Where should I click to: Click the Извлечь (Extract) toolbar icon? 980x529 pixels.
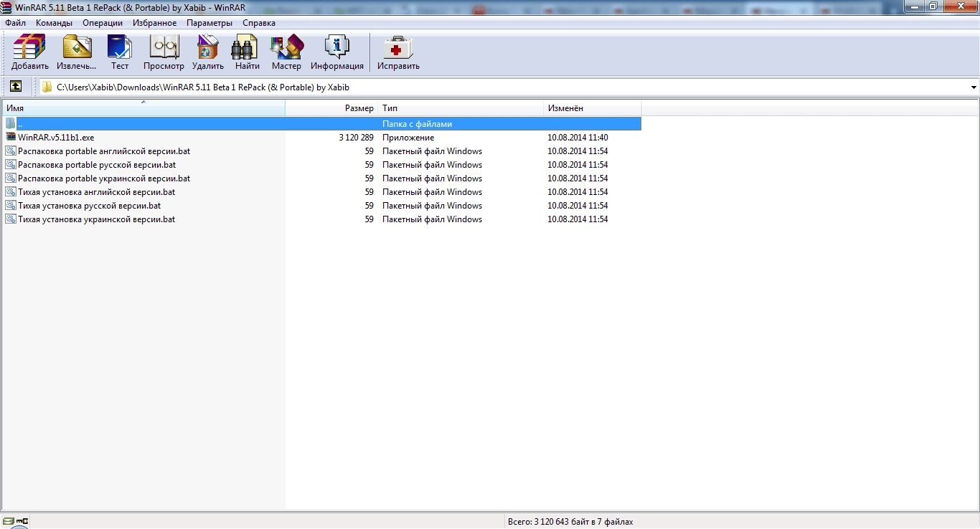click(x=77, y=53)
